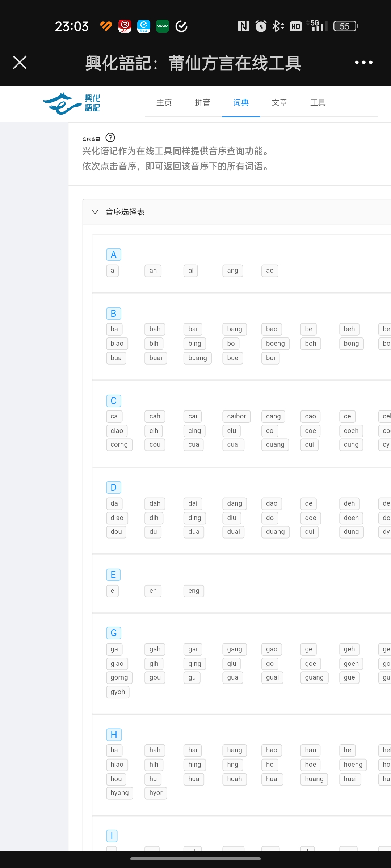Pick the 'bui' syllable tag
The width and height of the screenshot is (391, 868).
271,358
